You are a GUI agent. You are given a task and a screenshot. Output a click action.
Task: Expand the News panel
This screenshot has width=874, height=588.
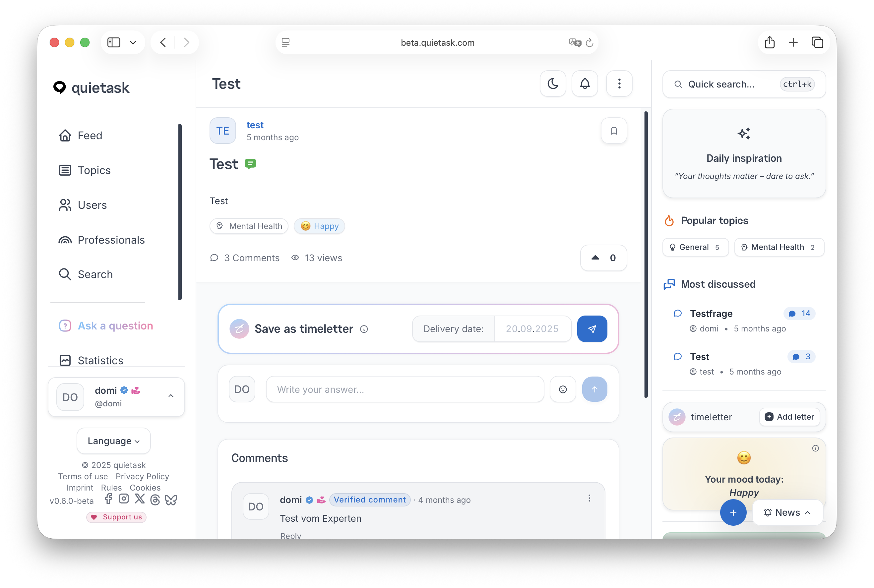pos(787,512)
